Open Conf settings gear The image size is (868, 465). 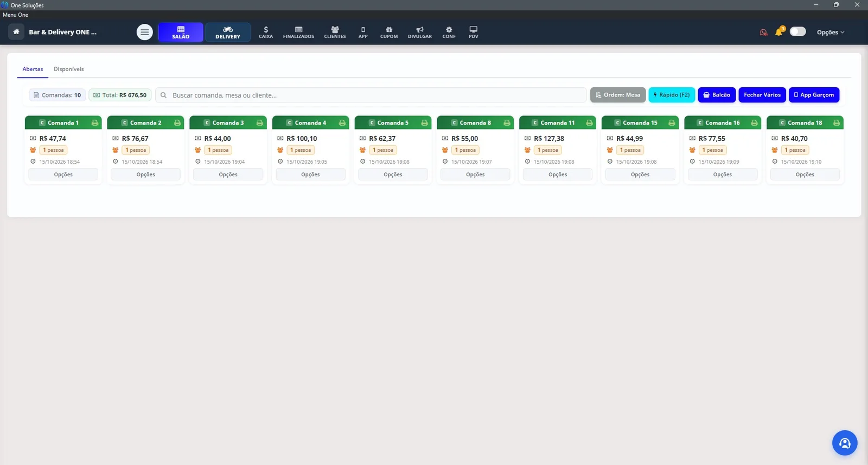pos(449,33)
